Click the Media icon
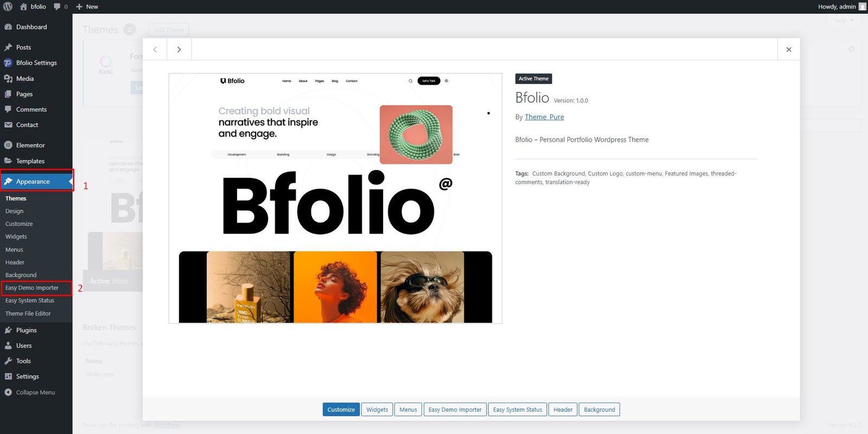The width and height of the screenshot is (868, 434). tap(8, 79)
